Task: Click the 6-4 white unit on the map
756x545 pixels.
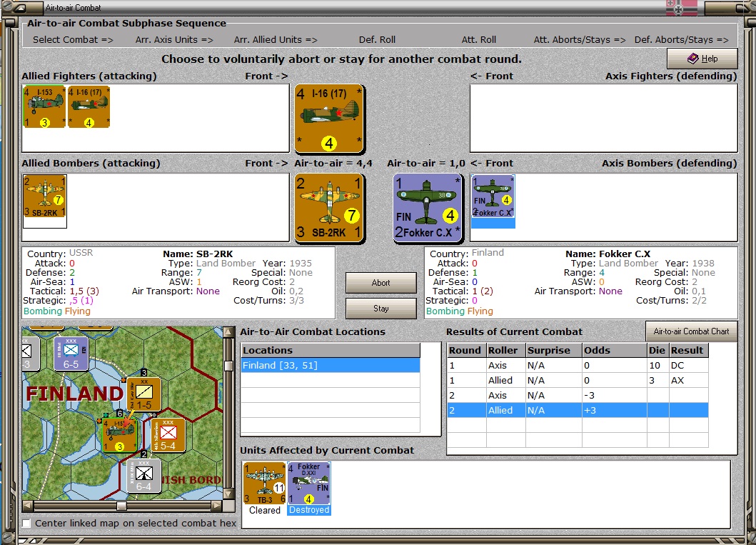Action: tap(143, 476)
